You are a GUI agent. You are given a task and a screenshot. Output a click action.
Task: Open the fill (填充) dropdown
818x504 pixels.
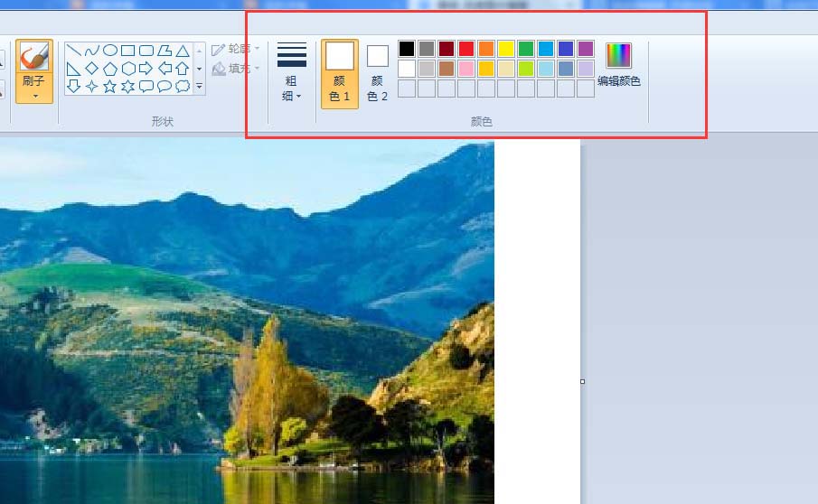click(236, 69)
